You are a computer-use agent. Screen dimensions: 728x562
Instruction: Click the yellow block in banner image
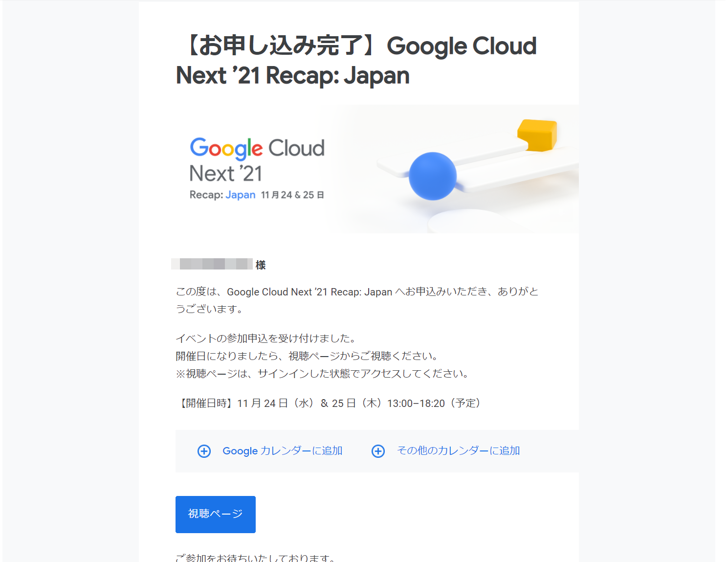pyautogui.click(x=537, y=135)
